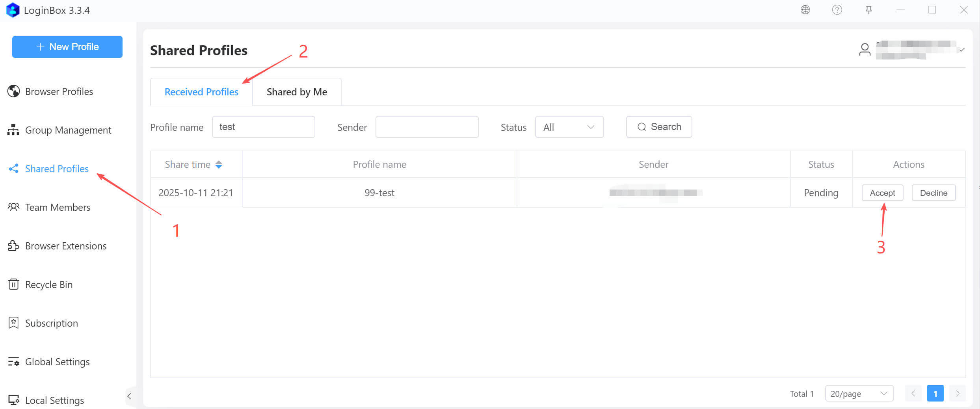This screenshot has height=409, width=980.
Task: Click the user account avatar icon
Action: tap(865, 50)
